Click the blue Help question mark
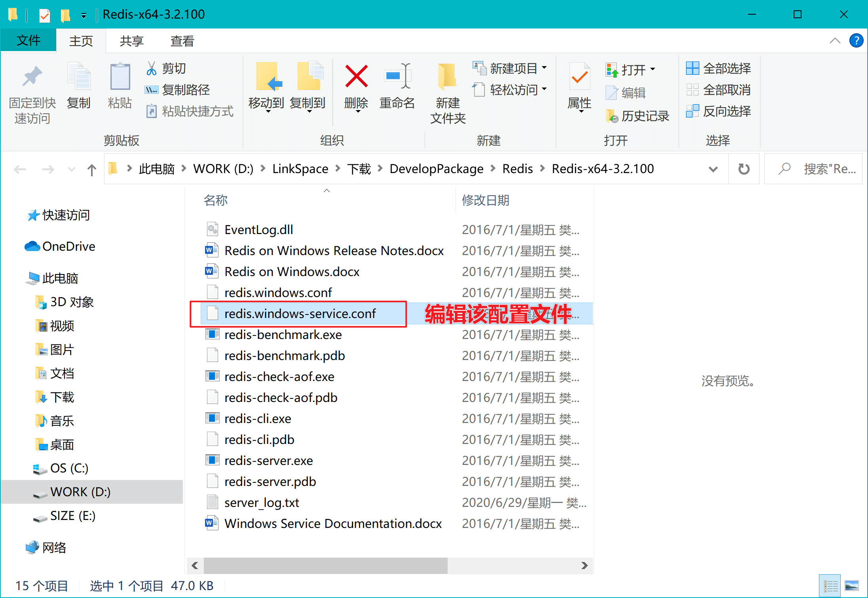This screenshot has width=868, height=598. (856, 40)
